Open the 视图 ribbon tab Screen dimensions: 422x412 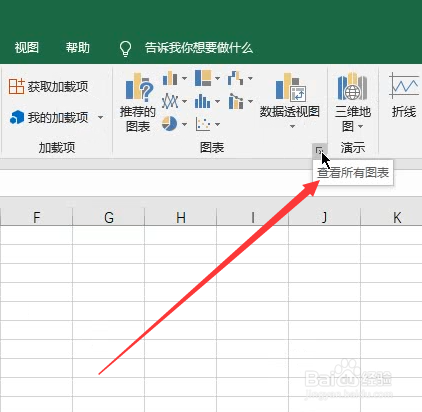pyautogui.click(x=27, y=48)
